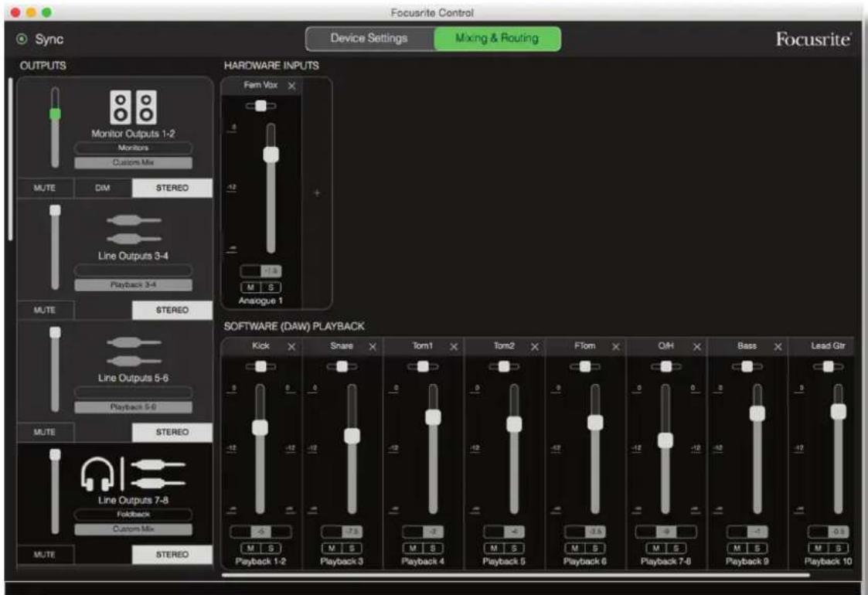Click the Monitor Outputs 1-2 green level fader
Viewport: 868px width, 595px height.
55,114
